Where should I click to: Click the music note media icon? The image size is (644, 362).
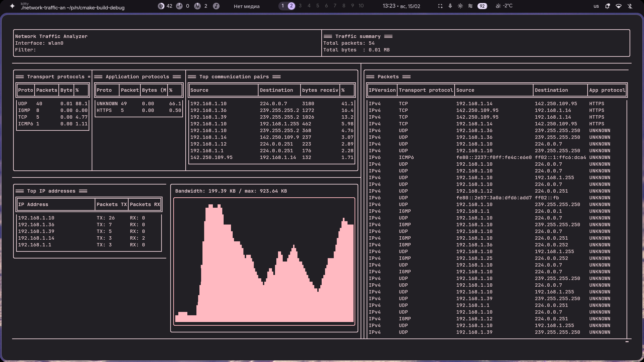click(x=216, y=6)
